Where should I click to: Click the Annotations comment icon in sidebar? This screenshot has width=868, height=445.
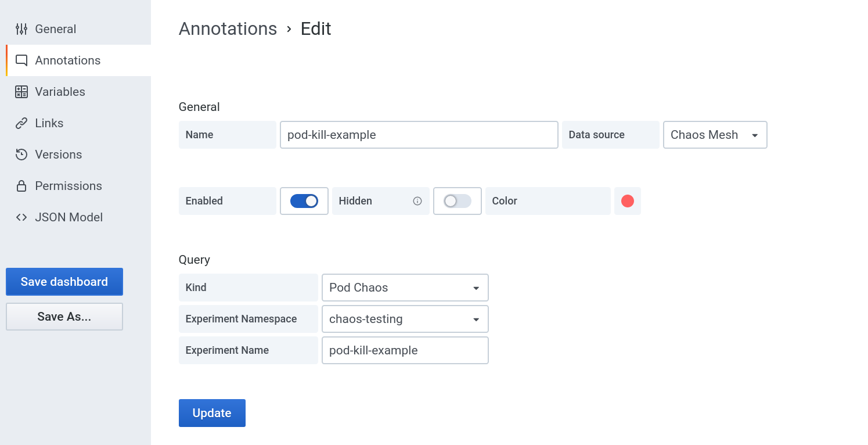coord(21,60)
